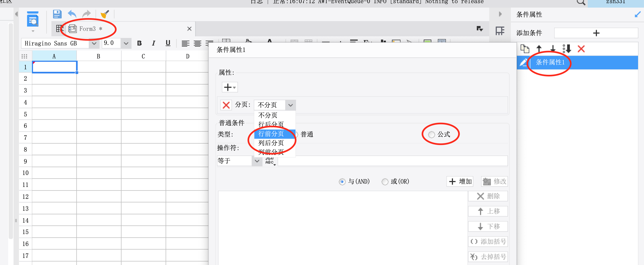Select all cells via the grid corner

pyautogui.click(x=24, y=56)
